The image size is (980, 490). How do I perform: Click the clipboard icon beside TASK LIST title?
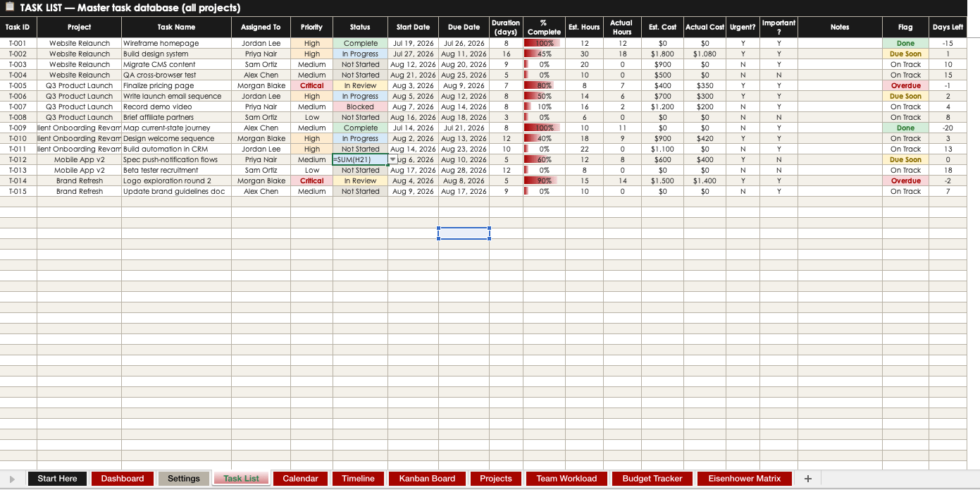coord(10,7)
